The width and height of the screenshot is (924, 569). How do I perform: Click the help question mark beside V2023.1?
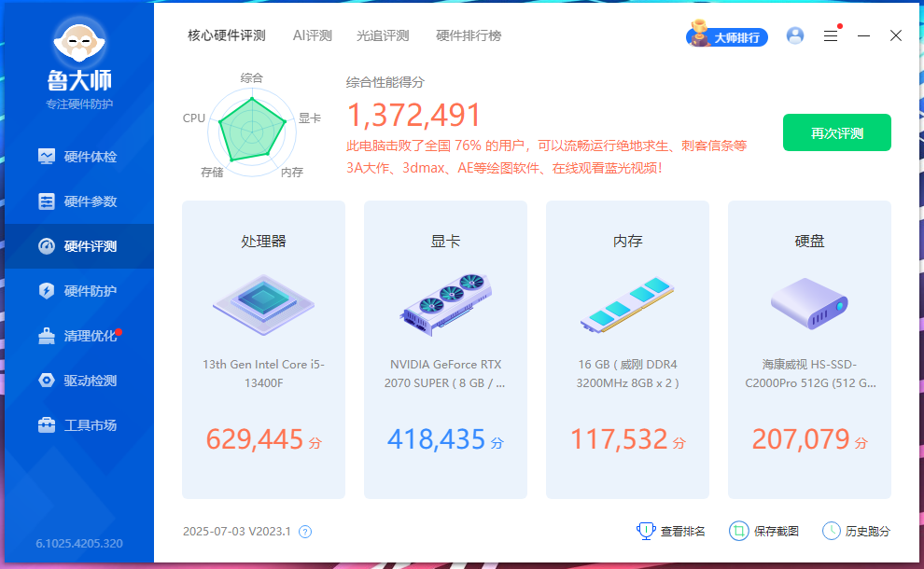pos(304,532)
